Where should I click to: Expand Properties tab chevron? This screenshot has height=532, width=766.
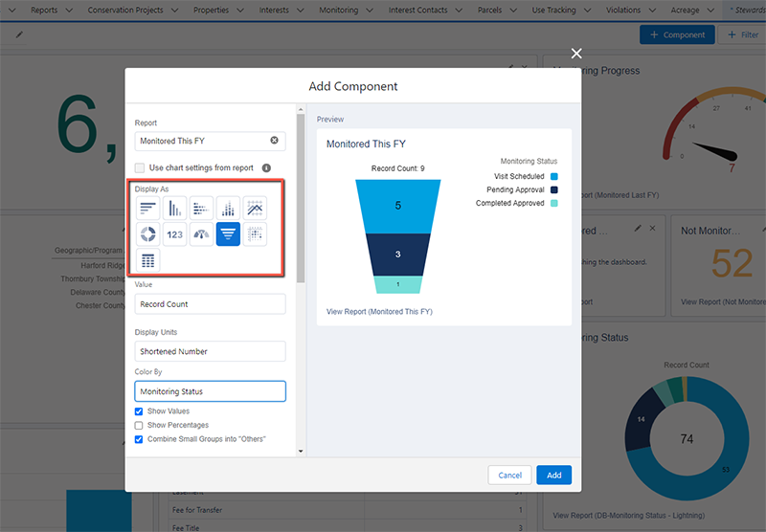click(x=240, y=11)
